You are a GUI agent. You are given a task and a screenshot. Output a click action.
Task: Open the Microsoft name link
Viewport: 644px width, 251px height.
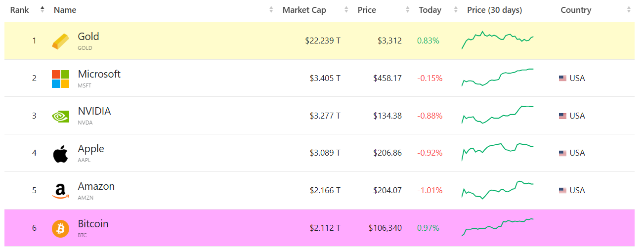99,74
